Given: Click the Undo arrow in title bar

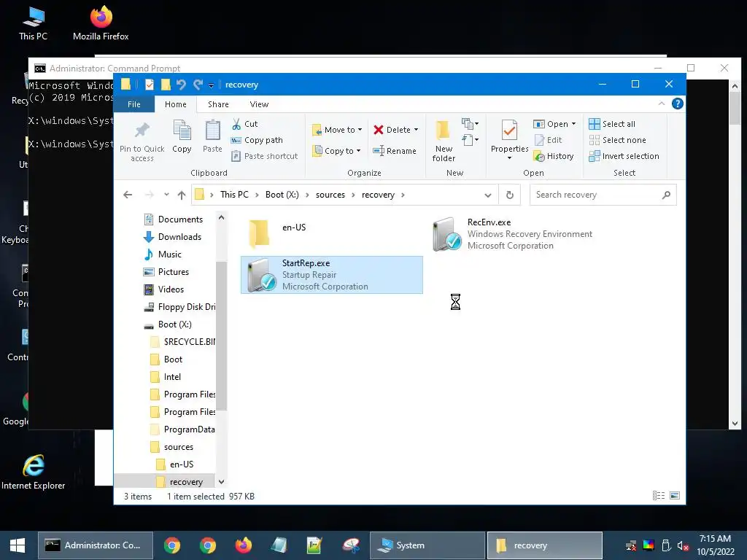Looking at the screenshot, I should 181,85.
